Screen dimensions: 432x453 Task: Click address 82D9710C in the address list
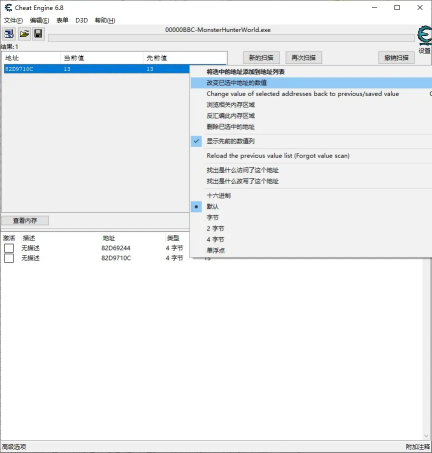[x=116, y=258]
